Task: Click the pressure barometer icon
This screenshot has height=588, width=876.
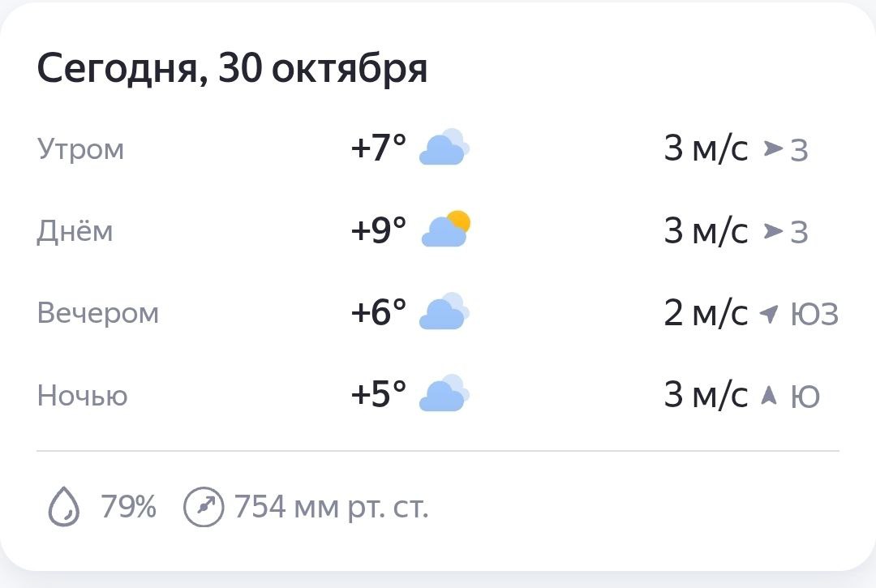Action: click(203, 508)
